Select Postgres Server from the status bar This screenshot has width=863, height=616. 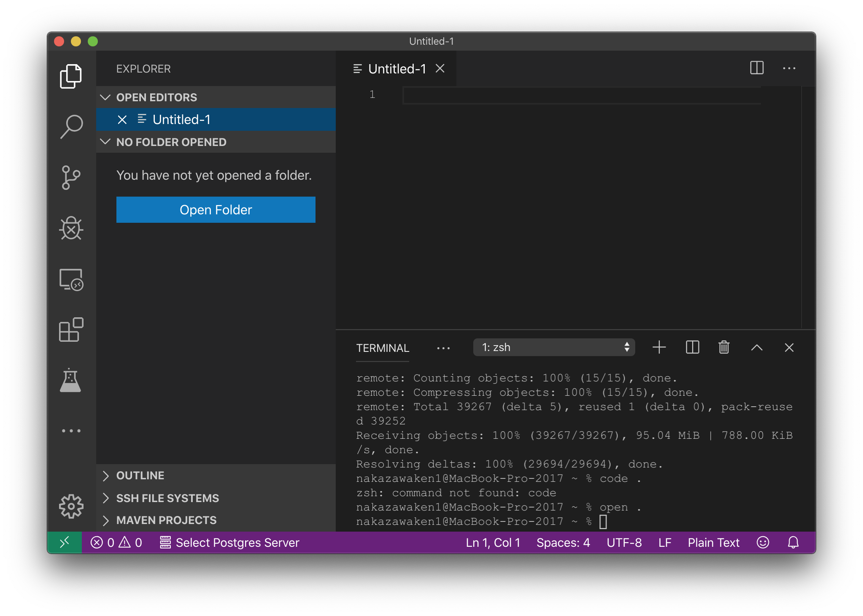(x=230, y=543)
